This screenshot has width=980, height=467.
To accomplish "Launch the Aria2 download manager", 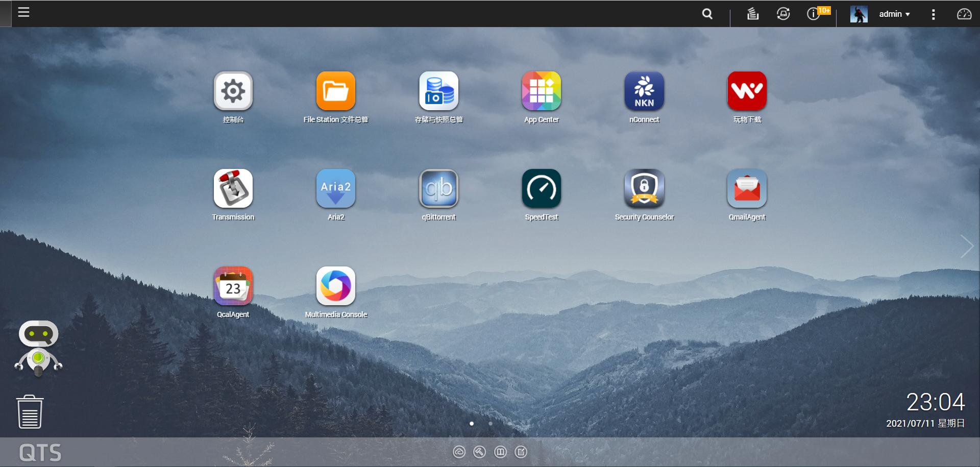I will coord(335,189).
